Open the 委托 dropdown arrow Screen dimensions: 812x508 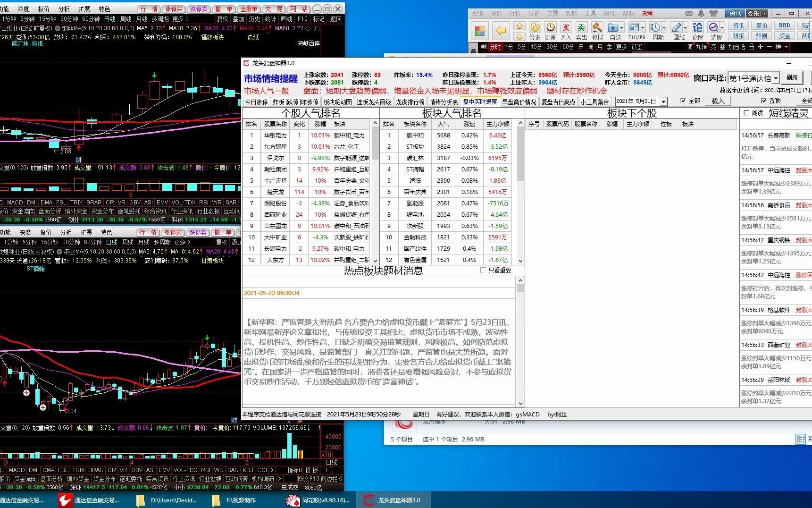coord(764,13)
